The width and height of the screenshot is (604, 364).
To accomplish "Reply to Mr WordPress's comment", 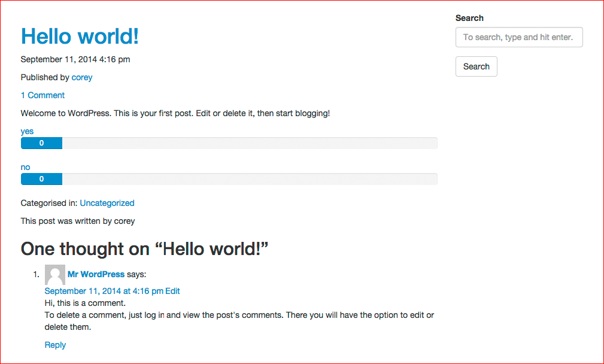I will click(x=55, y=345).
